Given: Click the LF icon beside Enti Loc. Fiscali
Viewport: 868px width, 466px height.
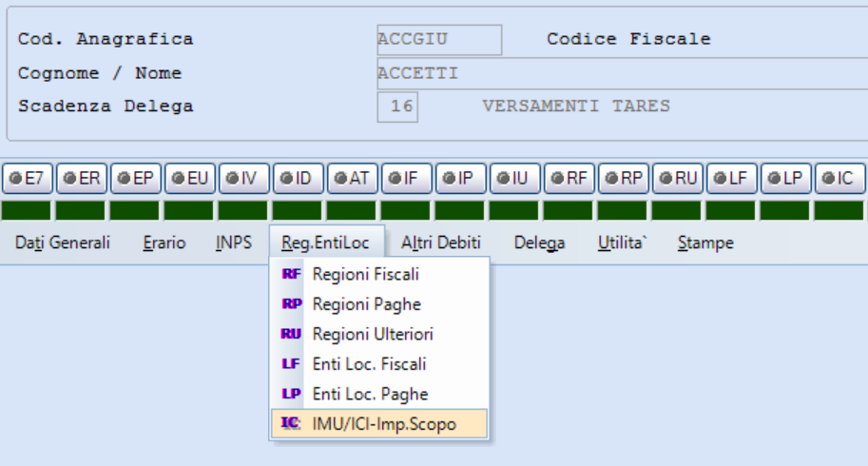Looking at the screenshot, I should pyautogui.click(x=290, y=364).
